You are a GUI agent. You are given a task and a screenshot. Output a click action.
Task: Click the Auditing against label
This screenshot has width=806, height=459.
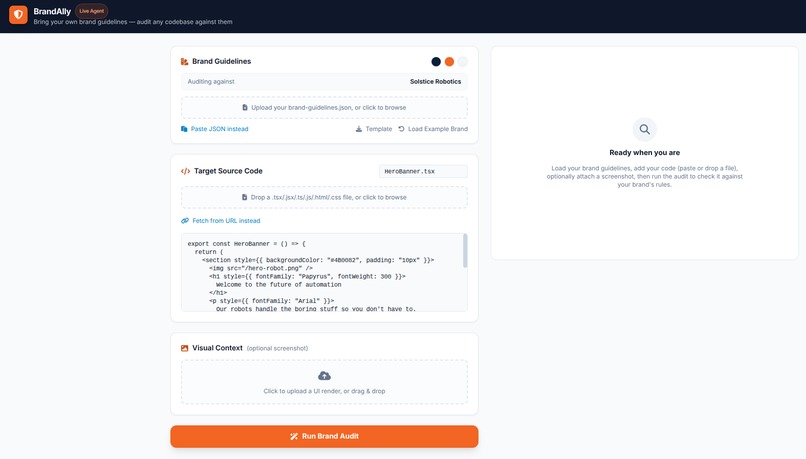click(211, 82)
